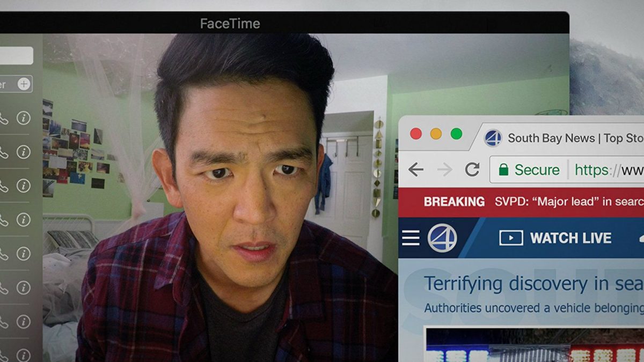Click the BREAKING label in red banner
This screenshot has width=644, height=362.
[x=454, y=202]
